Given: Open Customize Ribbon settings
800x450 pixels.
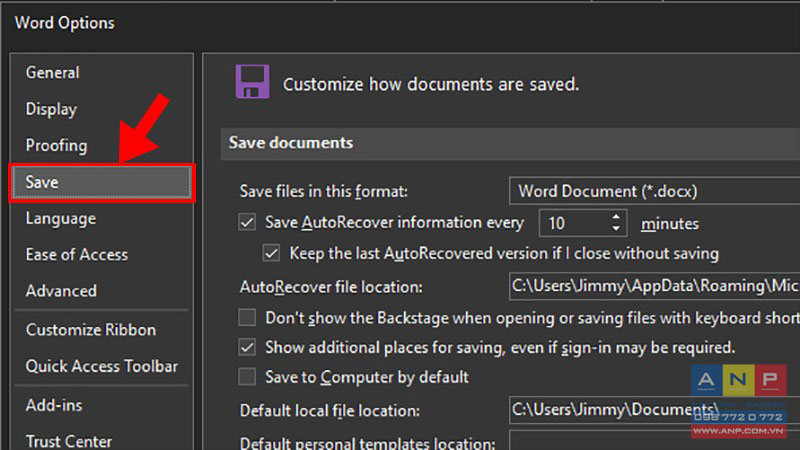Looking at the screenshot, I should pos(91,330).
